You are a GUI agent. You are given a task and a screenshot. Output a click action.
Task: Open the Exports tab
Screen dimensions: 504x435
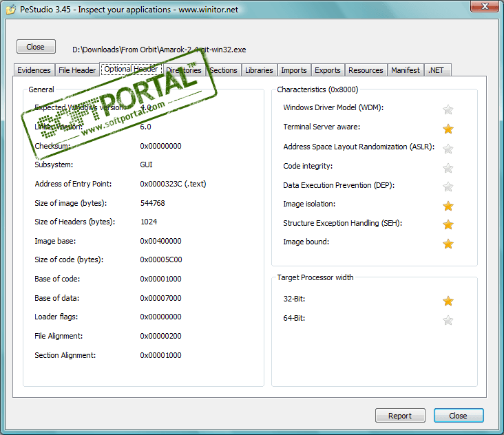(x=328, y=70)
